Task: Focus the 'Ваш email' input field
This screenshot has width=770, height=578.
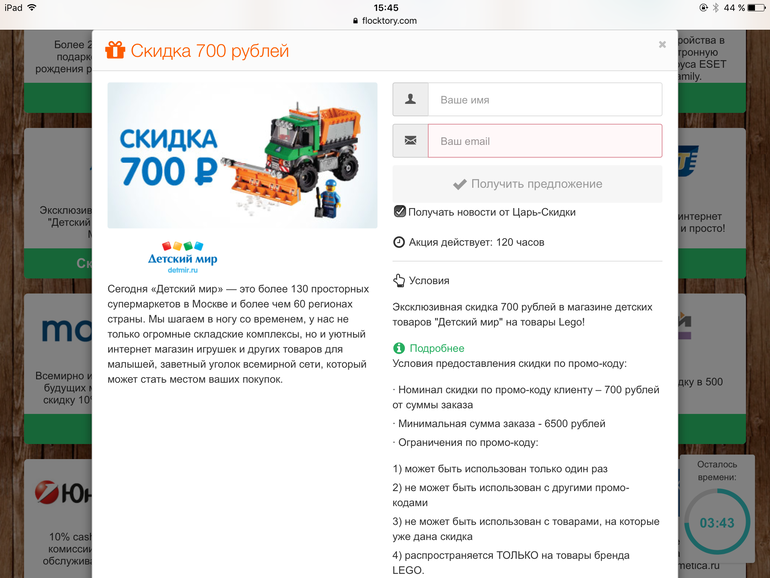Action: tap(545, 141)
